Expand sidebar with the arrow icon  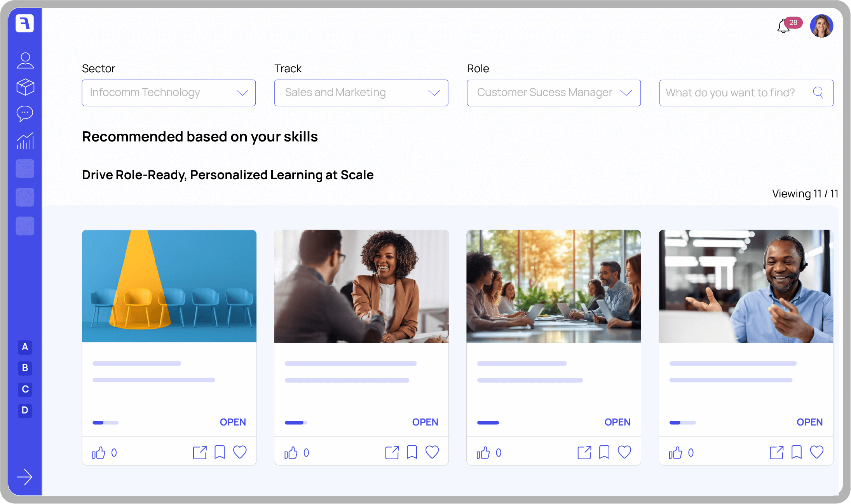pyautogui.click(x=24, y=477)
